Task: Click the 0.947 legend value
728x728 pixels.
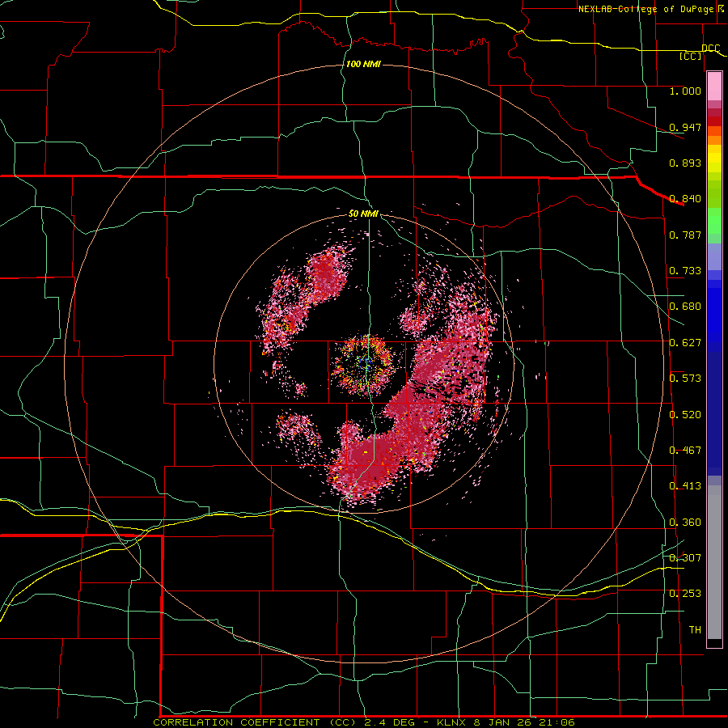Action: tap(685, 127)
